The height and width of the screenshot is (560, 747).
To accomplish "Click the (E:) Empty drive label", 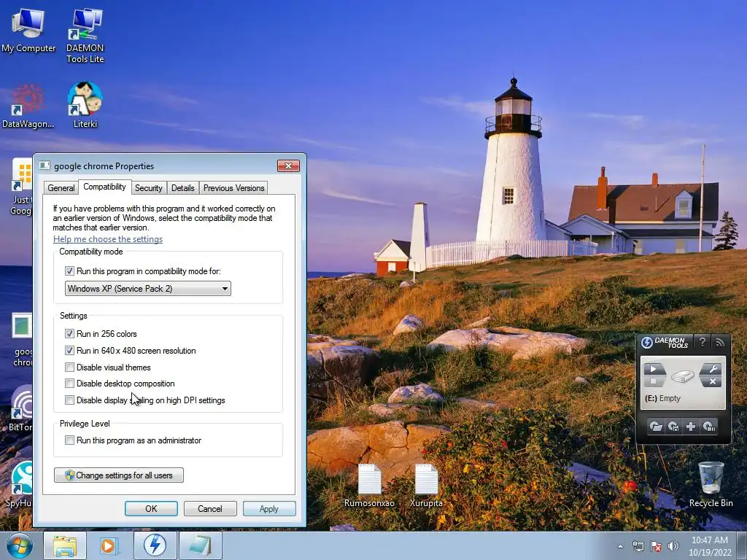I will [662, 398].
